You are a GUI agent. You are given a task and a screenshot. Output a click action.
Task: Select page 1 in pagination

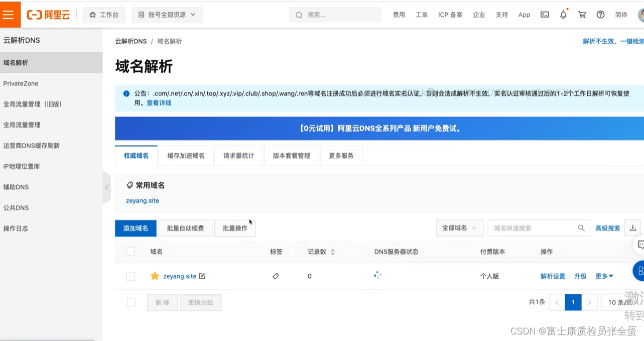click(573, 302)
